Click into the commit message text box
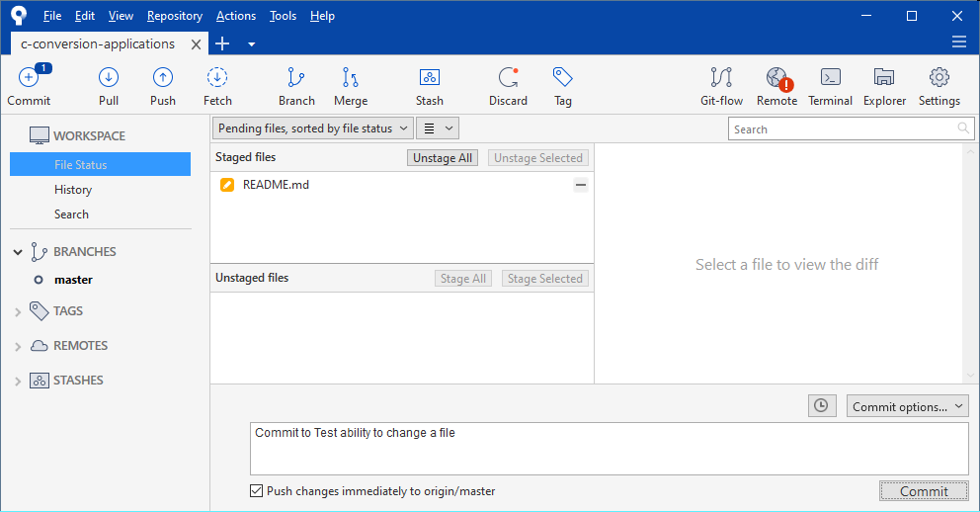 (x=610, y=448)
